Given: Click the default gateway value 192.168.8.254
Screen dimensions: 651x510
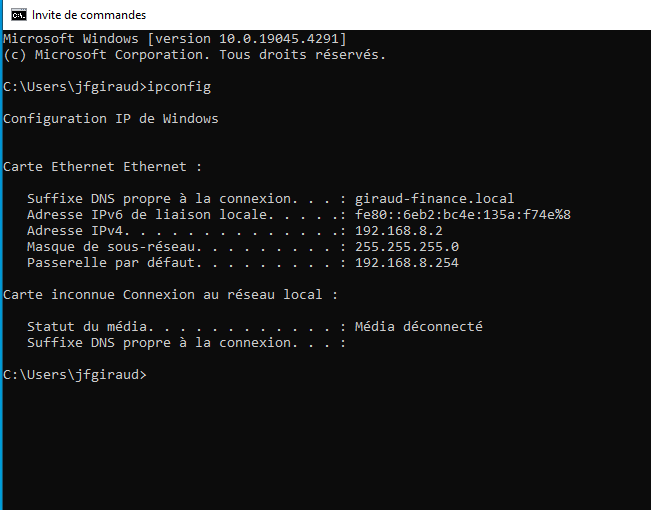Looking at the screenshot, I should pos(406,262).
